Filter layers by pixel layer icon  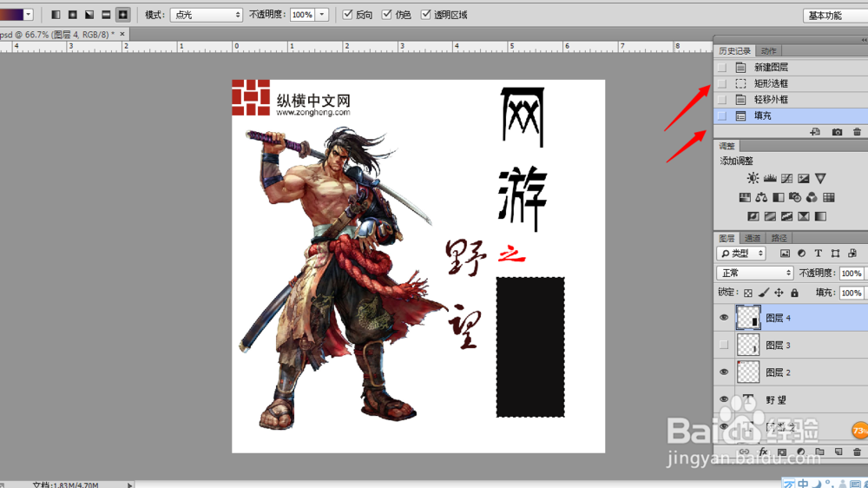point(785,254)
